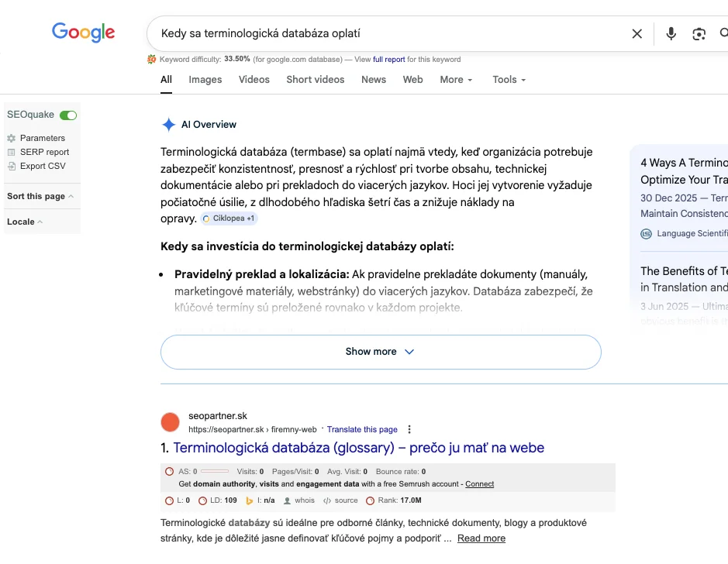Open the full report keyword link
728x564 pixels.
(389, 59)
